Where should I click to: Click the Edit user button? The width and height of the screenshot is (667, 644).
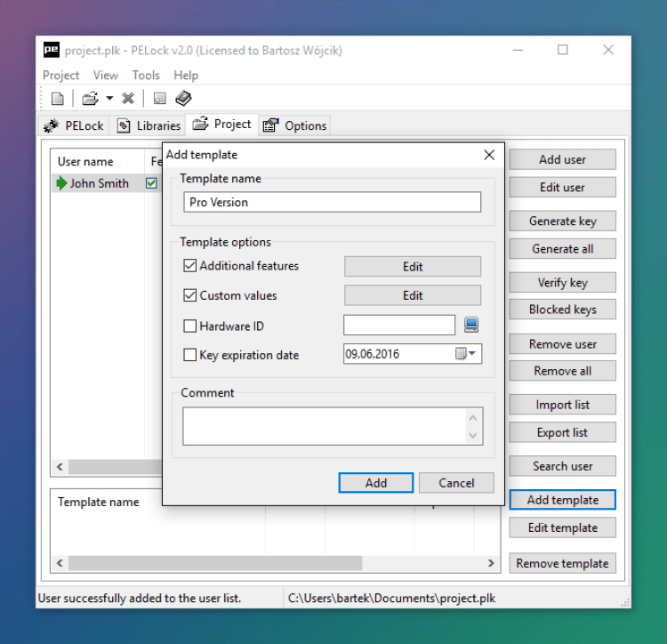(x=562, y=187)
